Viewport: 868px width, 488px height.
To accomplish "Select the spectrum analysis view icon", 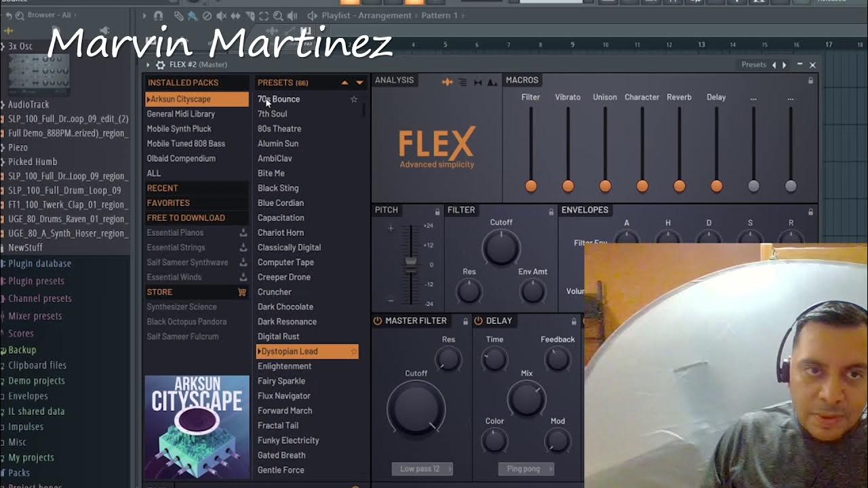I will pos(492,82).
